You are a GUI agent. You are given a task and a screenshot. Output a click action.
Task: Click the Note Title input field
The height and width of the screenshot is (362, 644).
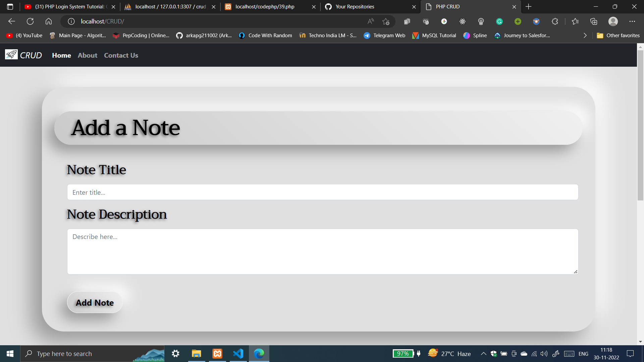click(322, 192)
